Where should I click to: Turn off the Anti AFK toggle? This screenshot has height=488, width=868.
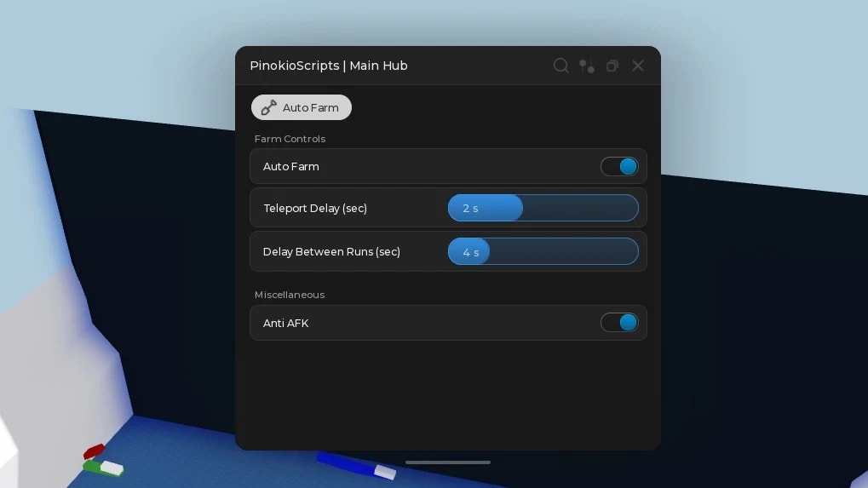click(619, 323)
